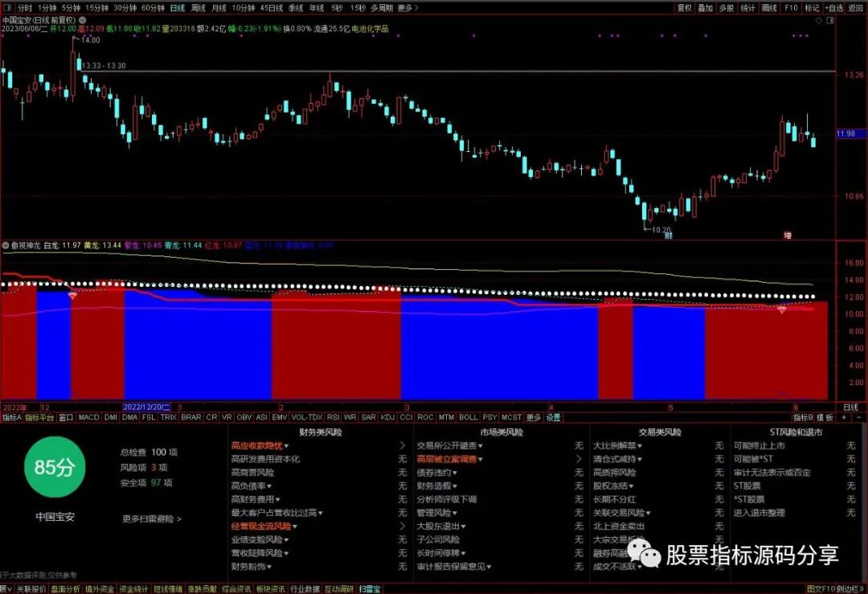Expand 债券违约 risk details
This screenshot has width=868, height=594.
pos(436,472)
